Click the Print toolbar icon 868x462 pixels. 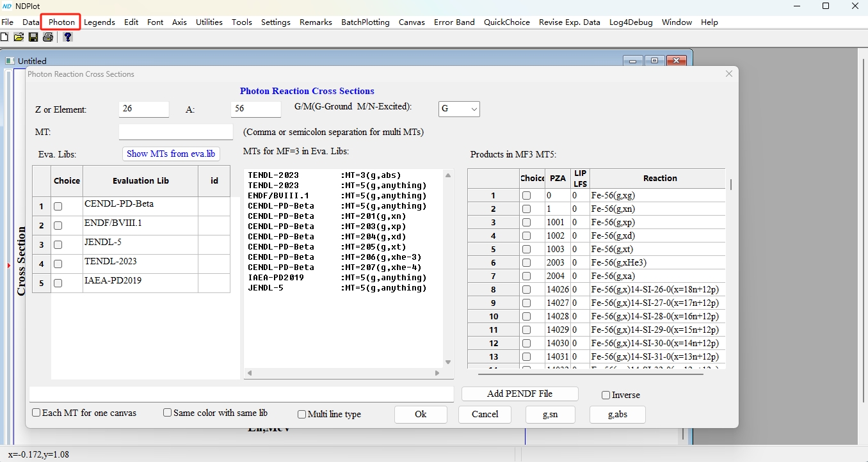coord(48,37)
